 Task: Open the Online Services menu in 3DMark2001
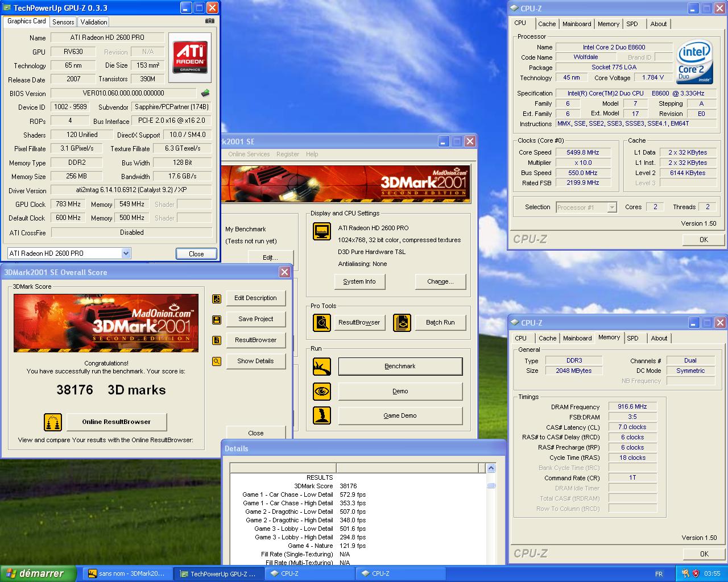tap(249, 154)
